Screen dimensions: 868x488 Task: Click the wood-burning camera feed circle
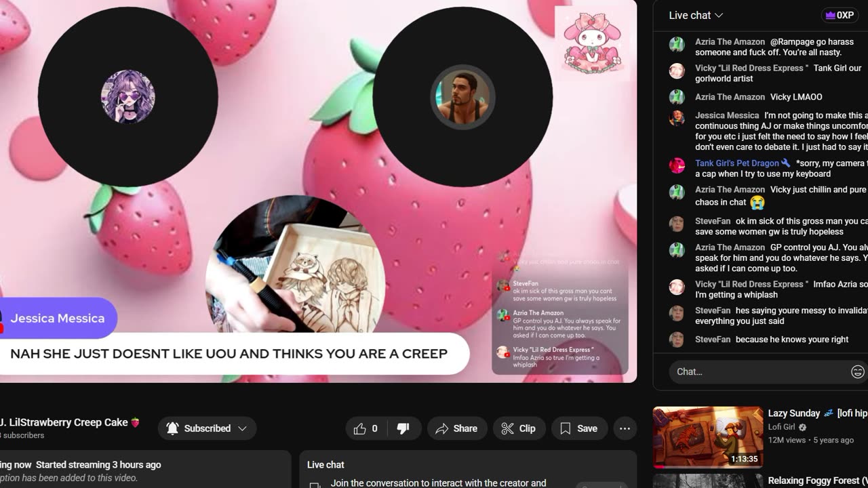(x=296, y=264)
